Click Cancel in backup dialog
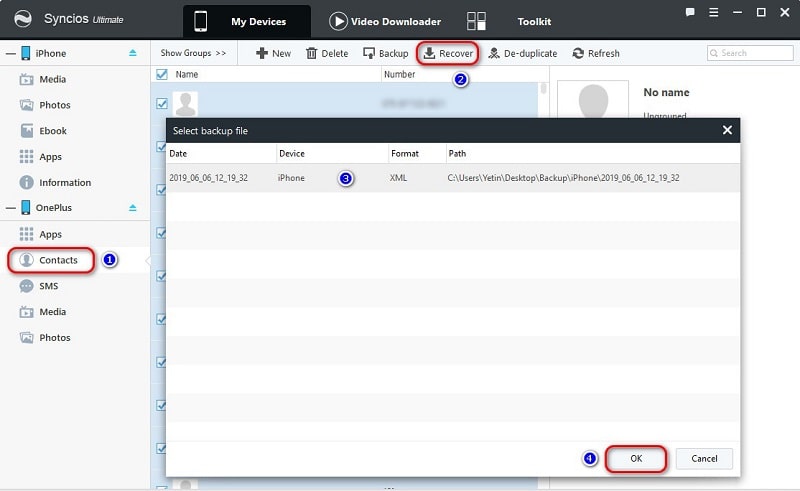The image size is (800, 491). click(x=704, y=458)
